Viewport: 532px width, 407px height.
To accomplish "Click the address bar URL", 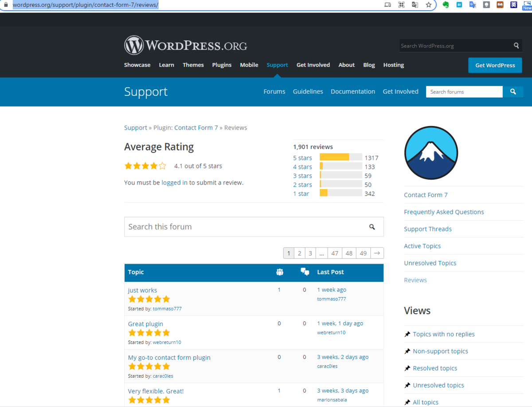I will click(86, 5).
